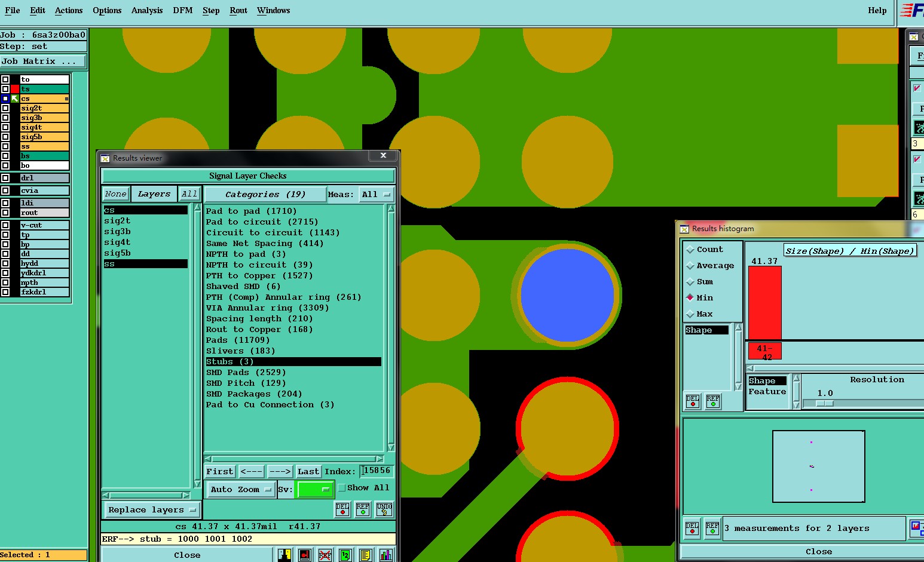Click scroll-down arrow of Shape/Feature list
This screenshot has width=924, height=562.
pos(796,405)
